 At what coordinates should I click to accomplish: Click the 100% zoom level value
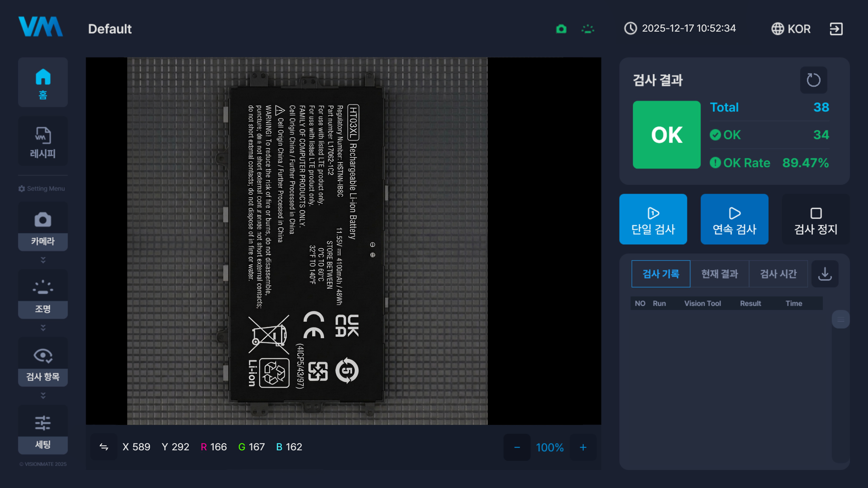pos(550,448)
